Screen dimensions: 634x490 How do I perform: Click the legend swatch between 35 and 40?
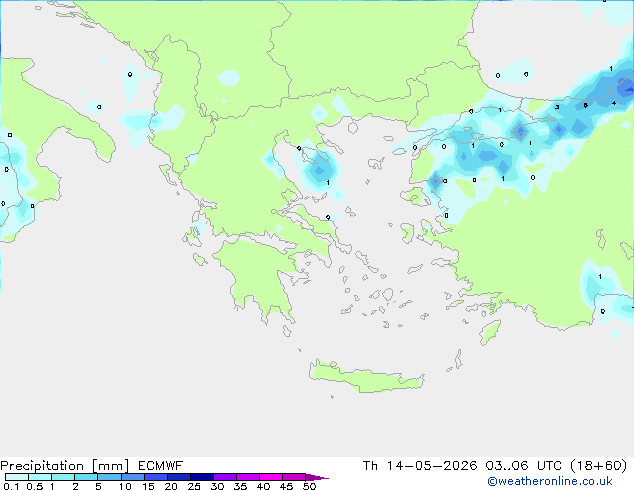247,477
